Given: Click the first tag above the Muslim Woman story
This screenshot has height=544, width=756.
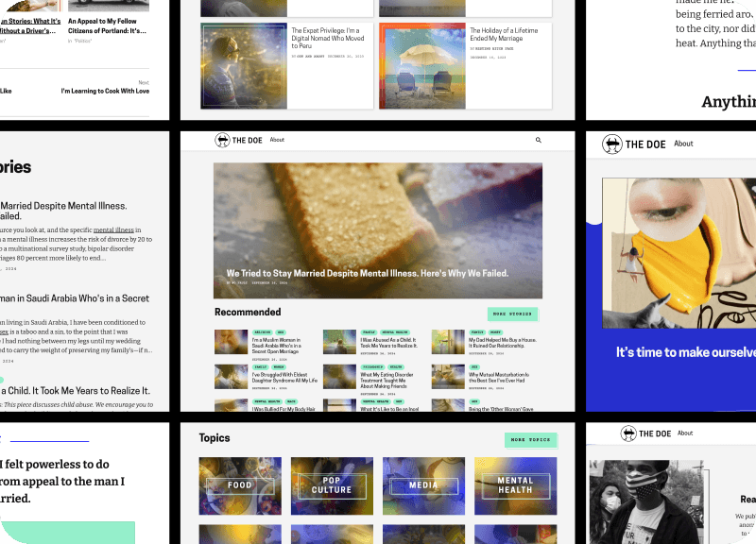Looking at the screenshot, I should pyautogui.click(x=263, y=332).
